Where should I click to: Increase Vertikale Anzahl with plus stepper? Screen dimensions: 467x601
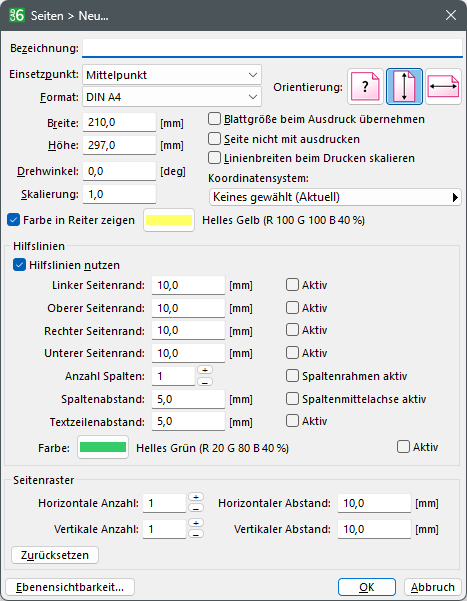[x=196, y=523]
